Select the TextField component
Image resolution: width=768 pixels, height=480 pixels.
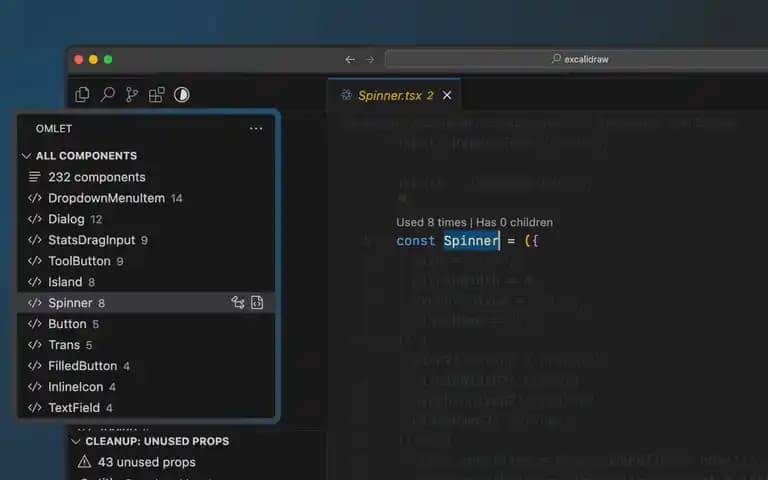coord(146,408)
